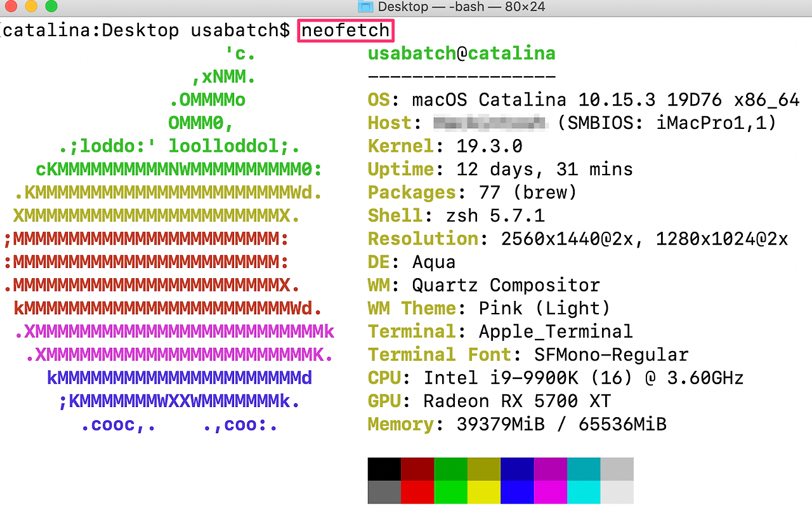812x520 pixels.
Task: Click the Desktop folder icon in title bar
Action: click(365, 7)
